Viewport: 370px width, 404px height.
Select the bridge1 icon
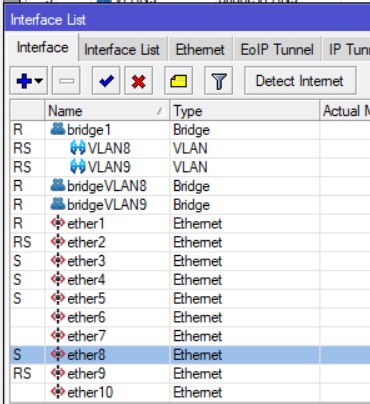coord(58,129)
